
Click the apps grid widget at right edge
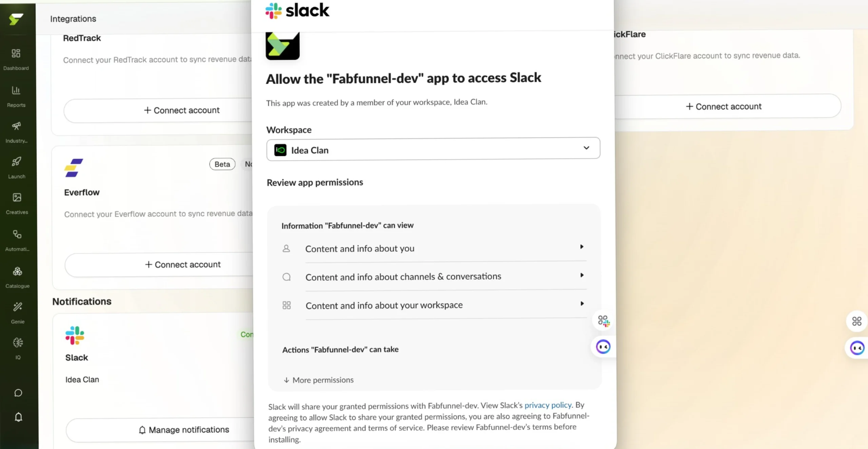(x=857, y=321)
